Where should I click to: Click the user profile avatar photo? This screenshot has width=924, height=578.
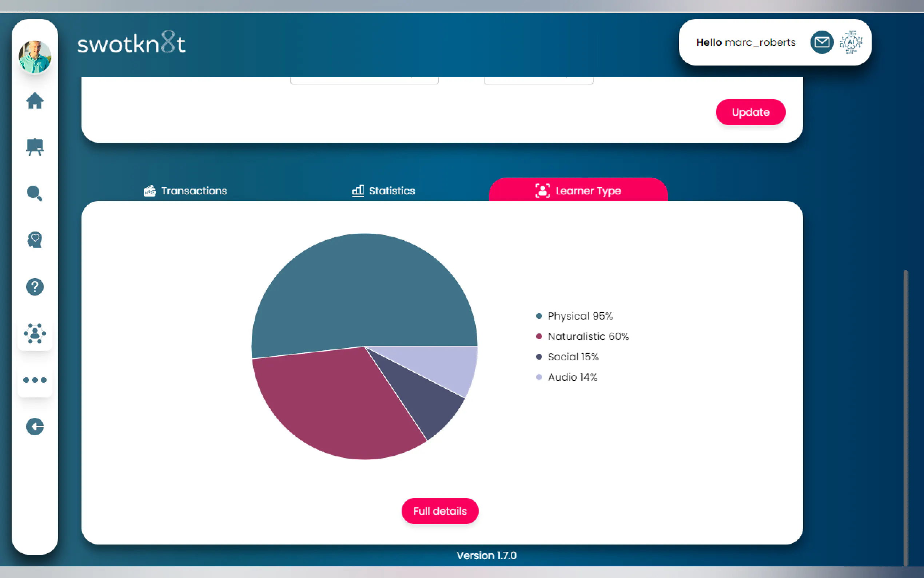pyautogui.click(x=35, y=56)
